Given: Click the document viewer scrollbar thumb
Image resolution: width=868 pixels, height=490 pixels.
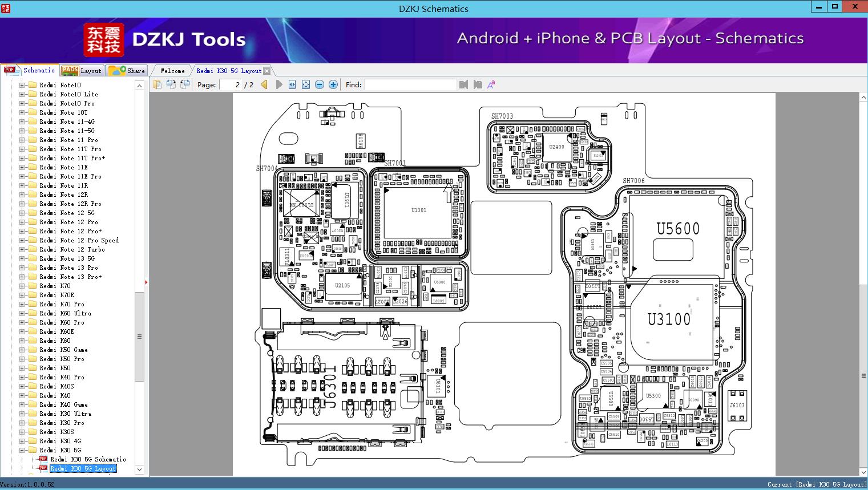Looking at the screenshot, I should tap(863, 376).
